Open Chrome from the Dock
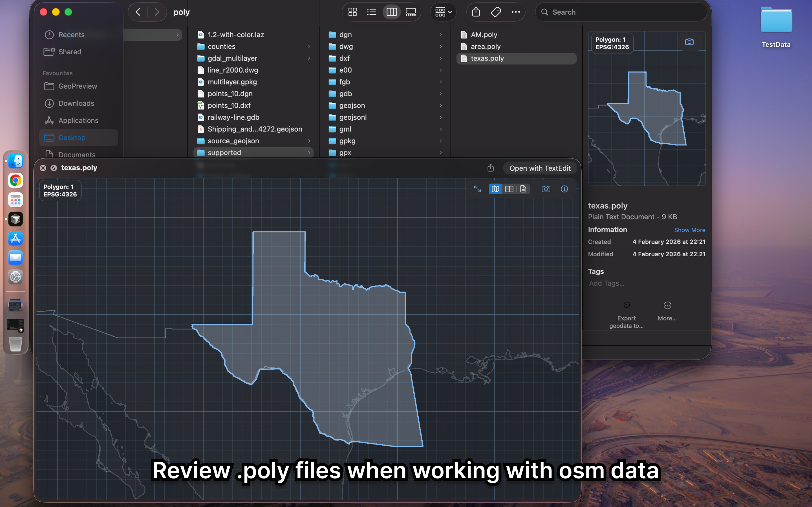The height and width of the screenshot is (507, 812). (16, 181)
